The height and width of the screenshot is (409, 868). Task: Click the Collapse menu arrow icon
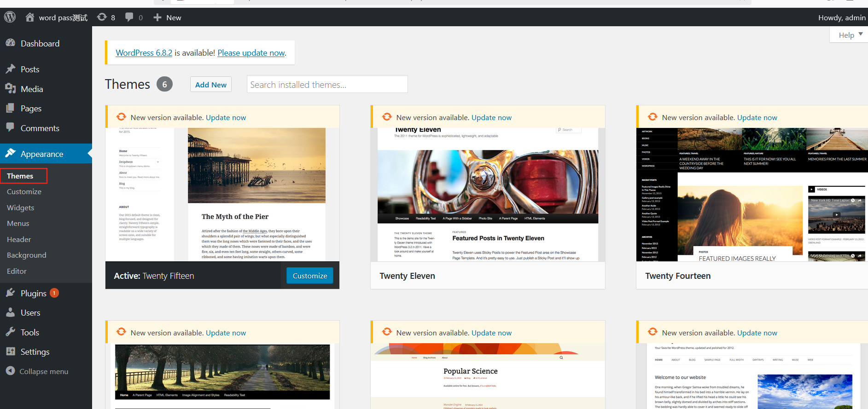point(10,371)
